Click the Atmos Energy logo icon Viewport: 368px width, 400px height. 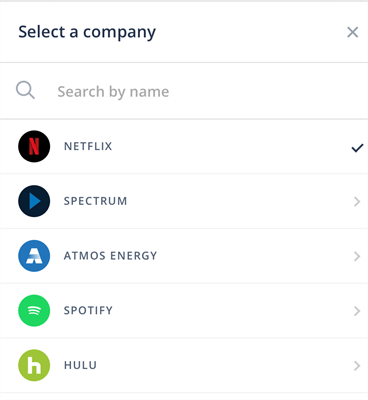[x=34, y=256]
